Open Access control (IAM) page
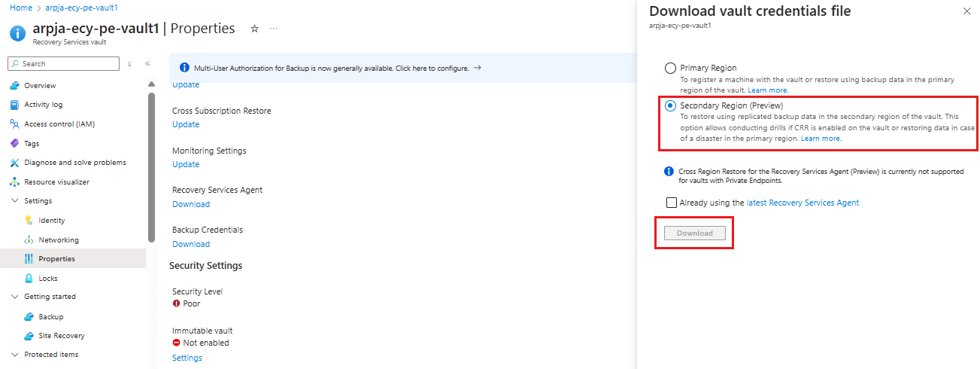This screenshot has width=980, height=369. click(59, 124)
